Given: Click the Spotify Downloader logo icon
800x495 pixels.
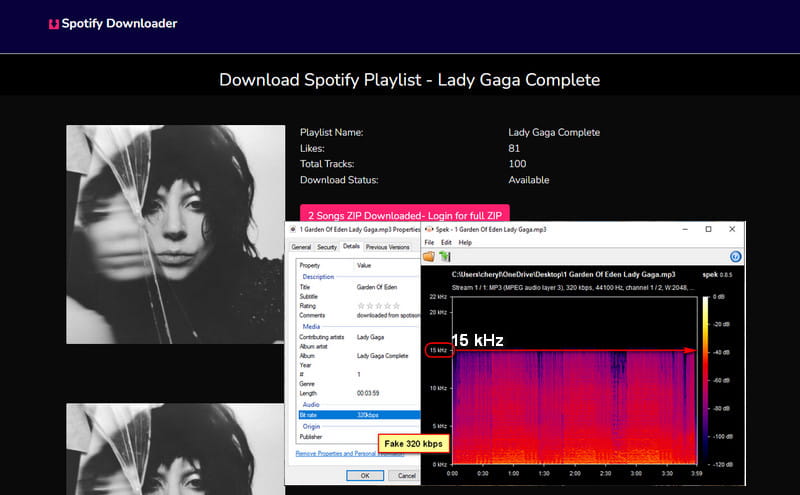Looking at the screenshot, I should click(x=54, y=24).
